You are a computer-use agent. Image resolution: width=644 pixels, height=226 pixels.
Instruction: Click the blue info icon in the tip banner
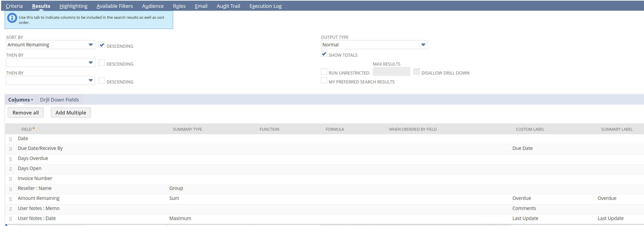pyautogui.click(x=12, y=18)
